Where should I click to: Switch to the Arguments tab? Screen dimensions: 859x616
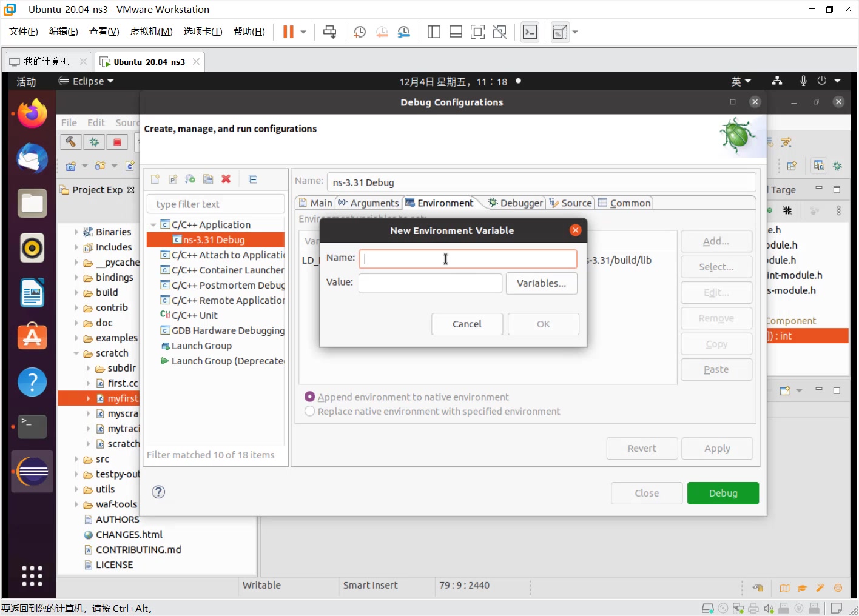(369, 203)
